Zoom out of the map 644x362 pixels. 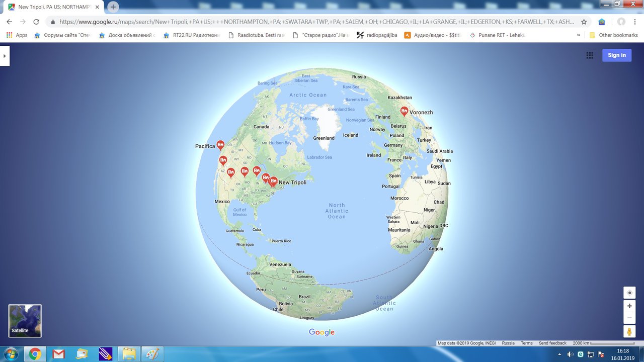coord(629,317)
